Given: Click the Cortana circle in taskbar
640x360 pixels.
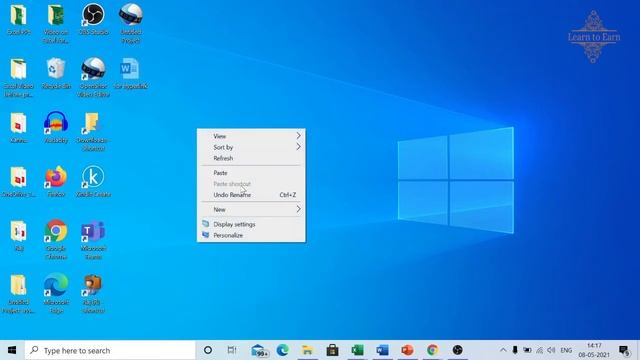Looking at the screenshot, I should 208,350.
